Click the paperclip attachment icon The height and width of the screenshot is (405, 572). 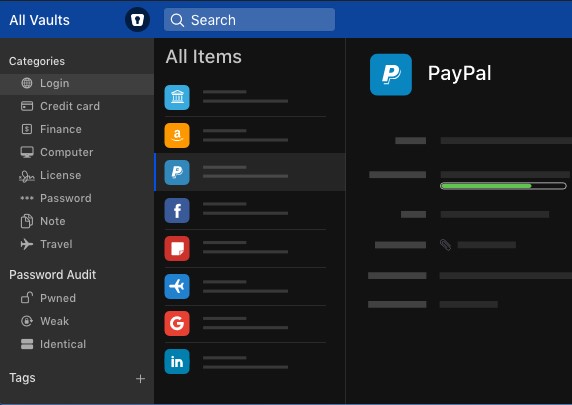(x=445, y=244)
